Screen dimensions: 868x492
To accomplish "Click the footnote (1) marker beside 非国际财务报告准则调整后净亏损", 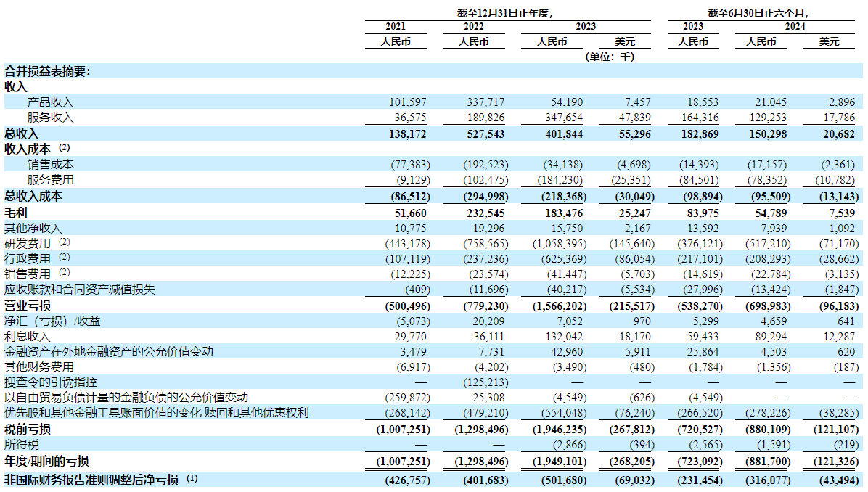I will (x=192, y=479).
